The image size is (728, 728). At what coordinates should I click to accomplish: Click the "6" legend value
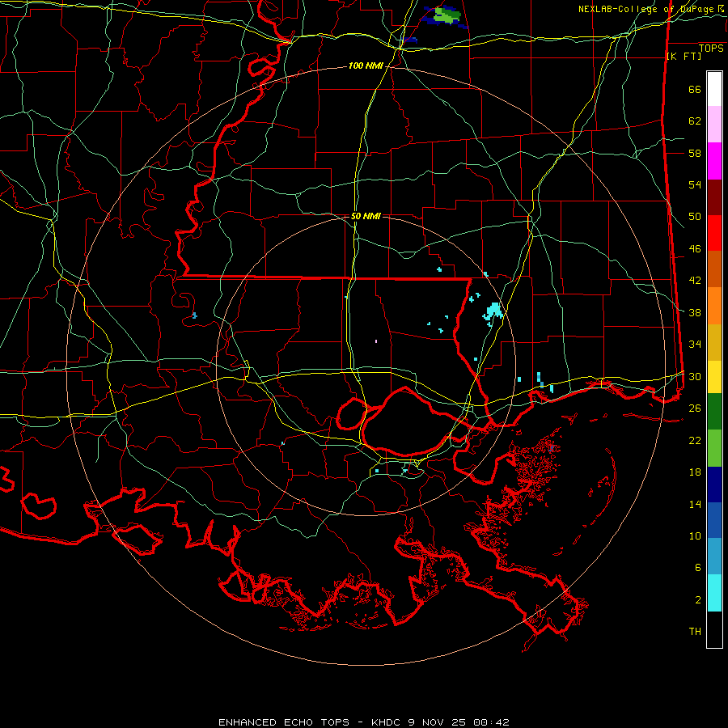click(x=698, y=567)
